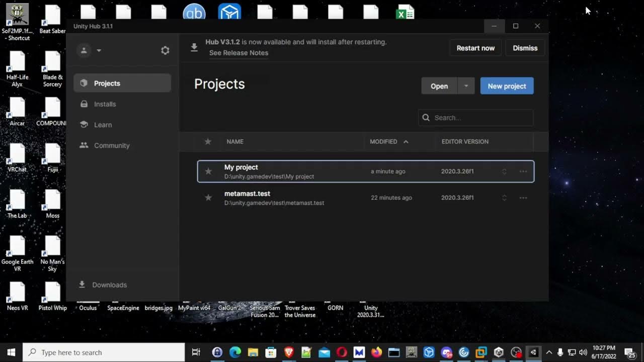Expand the Open button dropdown arrow
The width and height of the screenshot is (644, 362).
click(466, 86)
